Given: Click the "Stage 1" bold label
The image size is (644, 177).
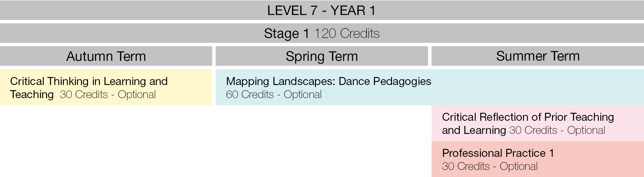Looking at the screenshot, I should click(286, 33).
